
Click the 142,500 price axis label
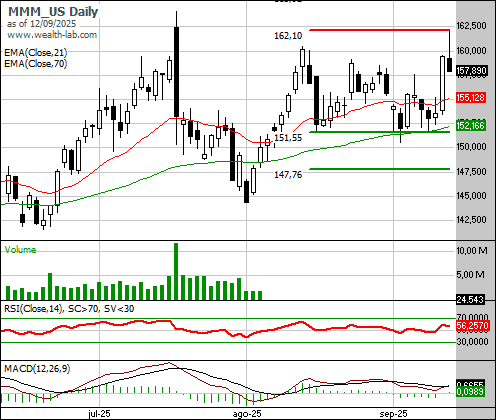point(471,219)
